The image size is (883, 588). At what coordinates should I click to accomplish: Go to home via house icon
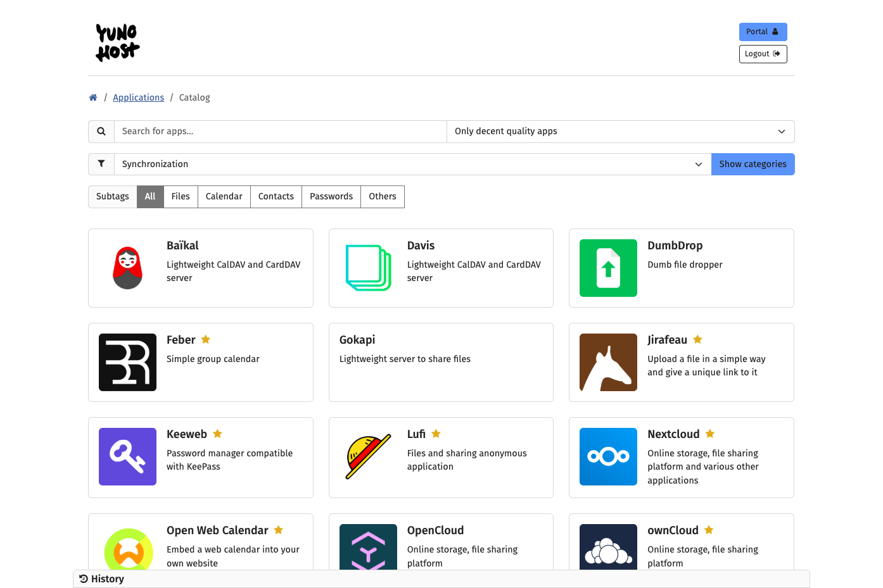[93, 97]
